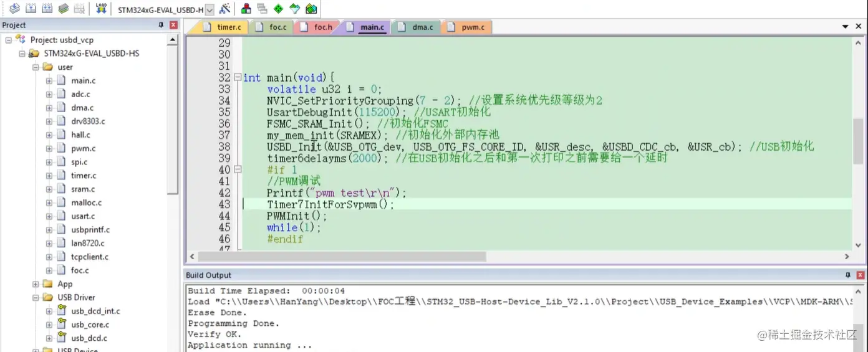Pin the Build Output panel pushpin

(x=847, y=275)
